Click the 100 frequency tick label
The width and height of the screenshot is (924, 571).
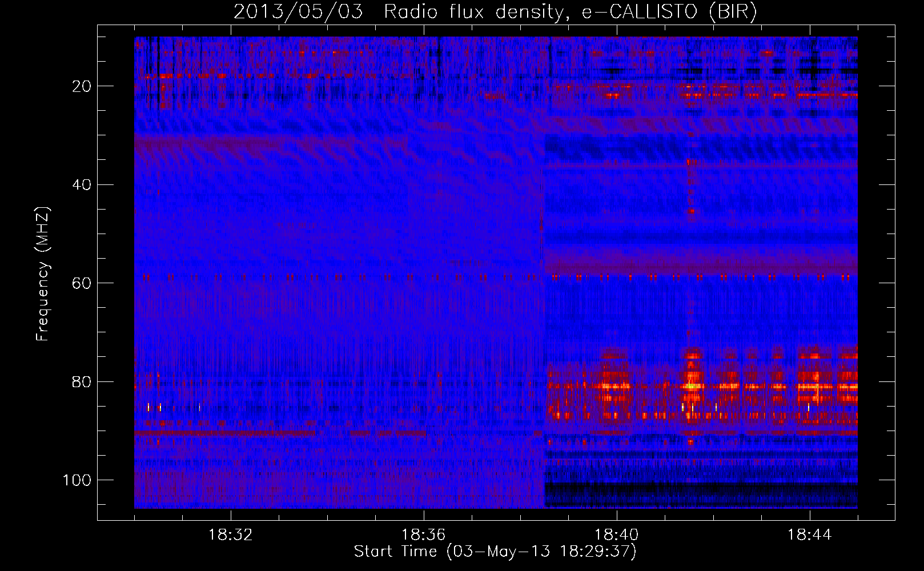click(x=77, y=480)
